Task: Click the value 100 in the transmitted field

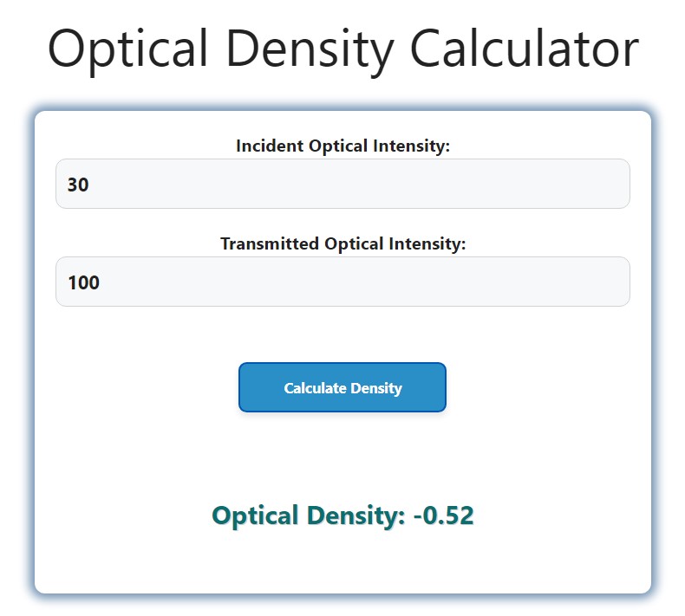Action: coord(83,282)
